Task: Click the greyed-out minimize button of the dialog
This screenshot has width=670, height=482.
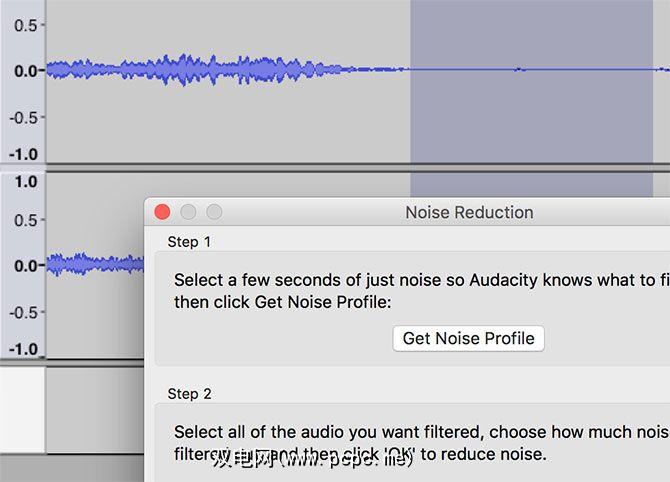Action: point(188,212)
